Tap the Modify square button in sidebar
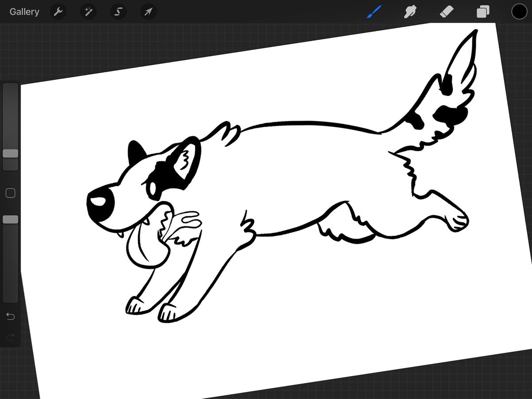532x399 pixels. pyautogui.click(x=10, y=193)
